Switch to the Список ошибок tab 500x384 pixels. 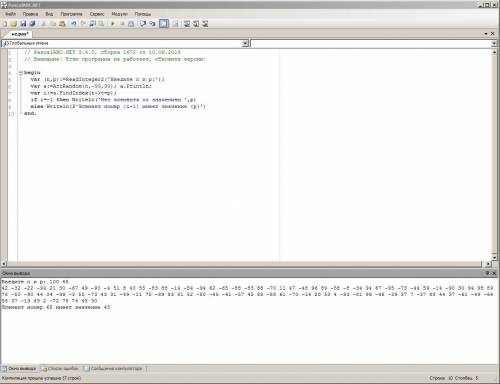tap(61, 369)
